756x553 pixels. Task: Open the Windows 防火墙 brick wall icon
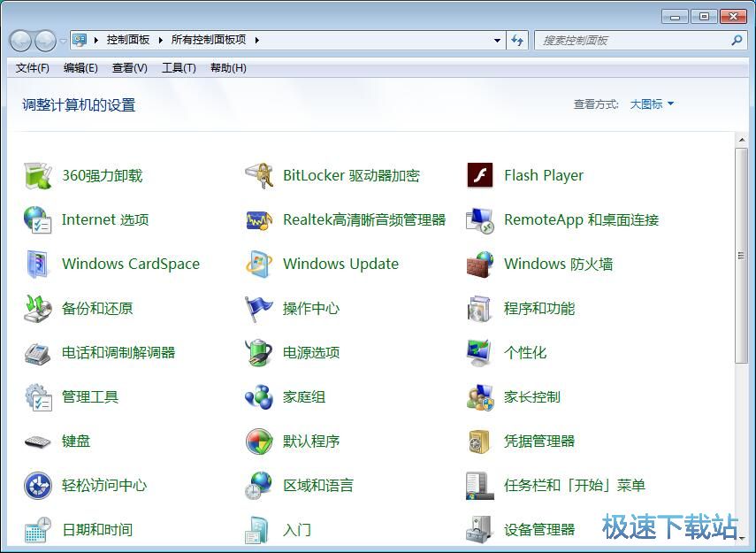(x=480, y=264)
